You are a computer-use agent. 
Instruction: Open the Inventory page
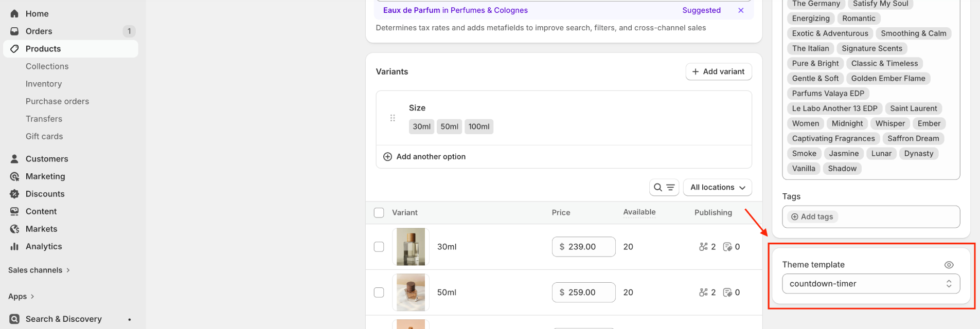tap(44, 84)
